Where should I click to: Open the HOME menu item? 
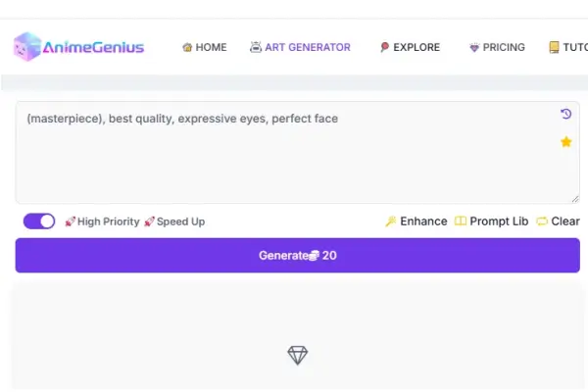205,47
